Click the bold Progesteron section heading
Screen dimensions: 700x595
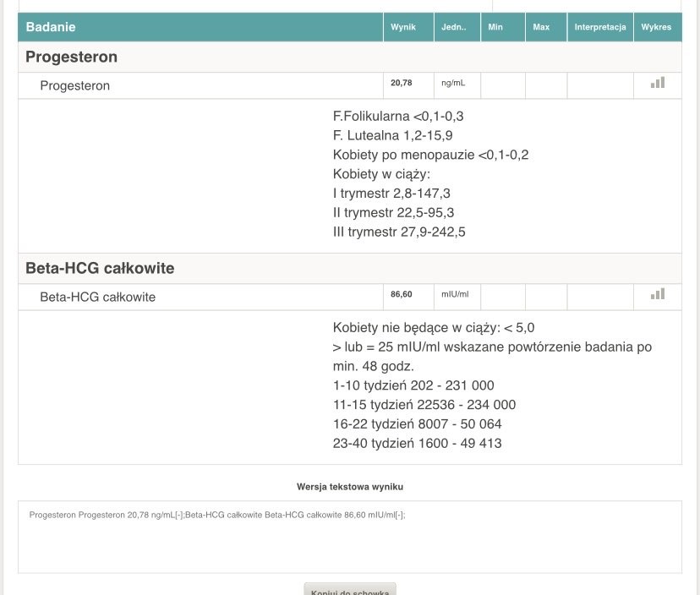[x=72, y=57]
